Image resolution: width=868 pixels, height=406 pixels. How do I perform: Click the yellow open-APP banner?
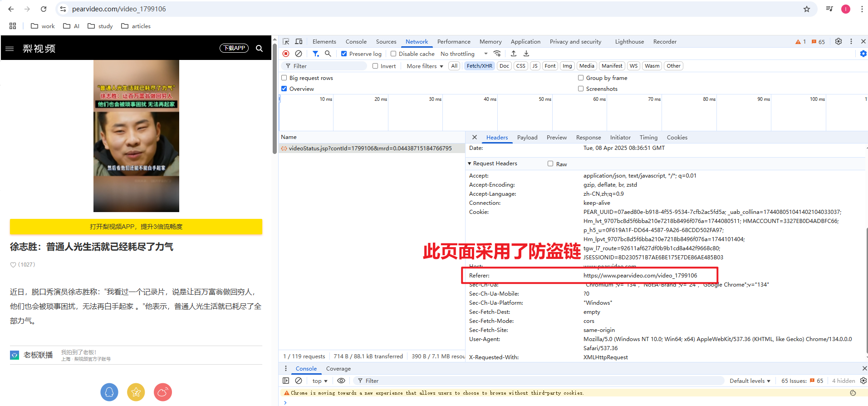[136, 227]
